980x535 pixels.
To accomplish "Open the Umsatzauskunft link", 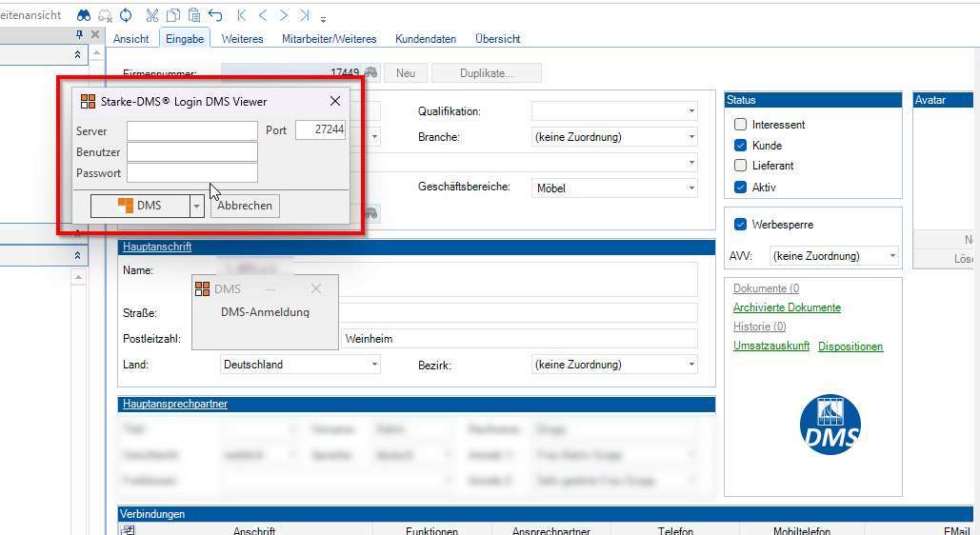I will (771, 346).
